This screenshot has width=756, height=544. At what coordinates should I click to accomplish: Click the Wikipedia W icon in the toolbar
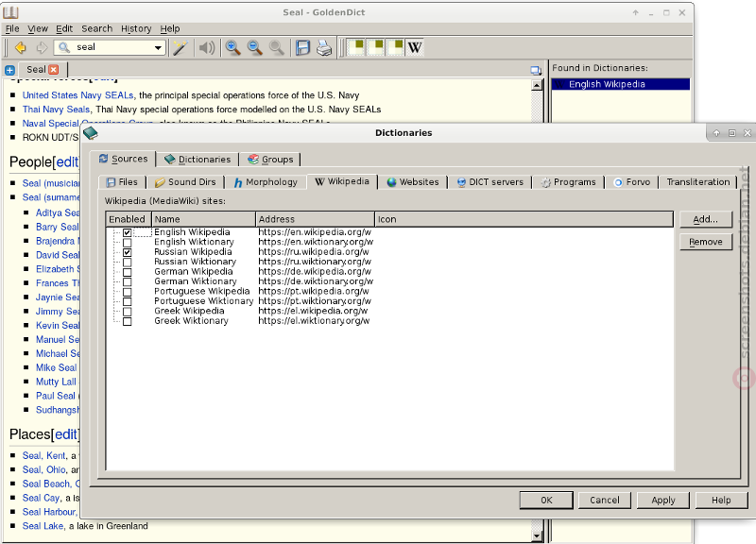(415, 47)
